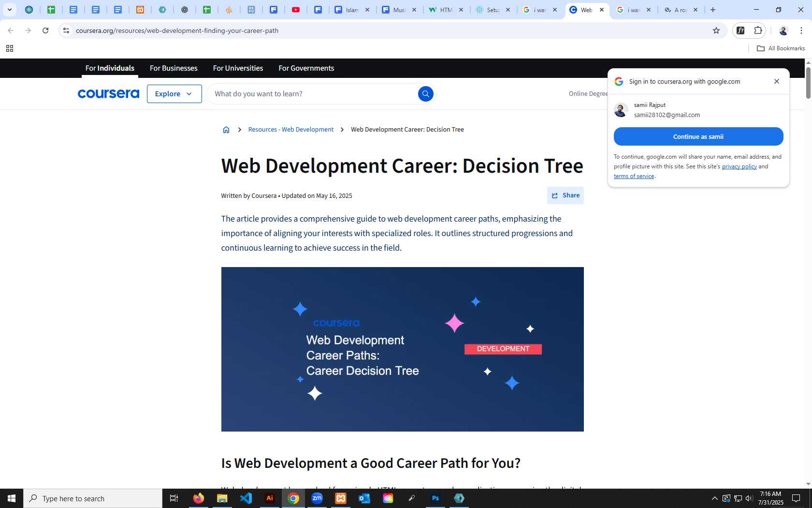Viewport: 812px width, 508px height.
Task: Click the page vertical scrollbar thumb
Action: click(x=808, y=83)
